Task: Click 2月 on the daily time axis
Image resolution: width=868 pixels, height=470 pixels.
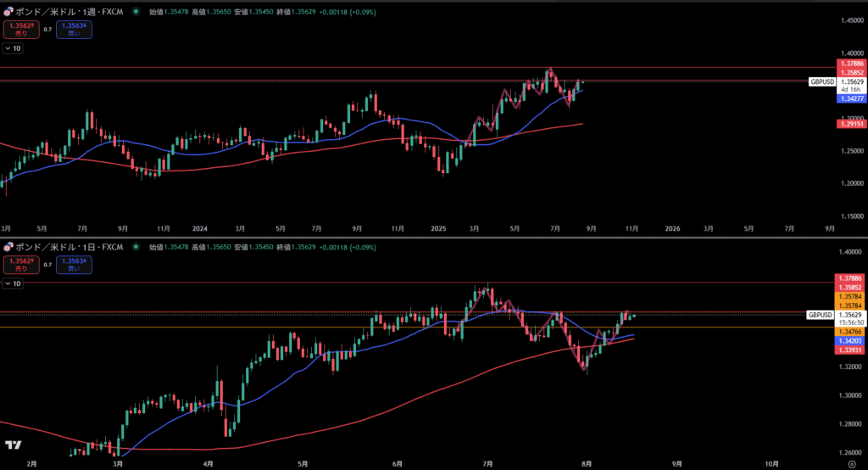Action: click(x=31, y=464)
